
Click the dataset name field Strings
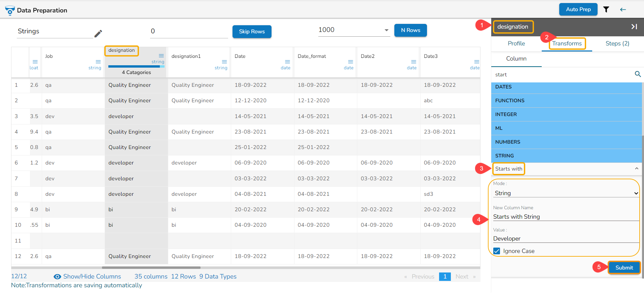click(x=55, y=31)
